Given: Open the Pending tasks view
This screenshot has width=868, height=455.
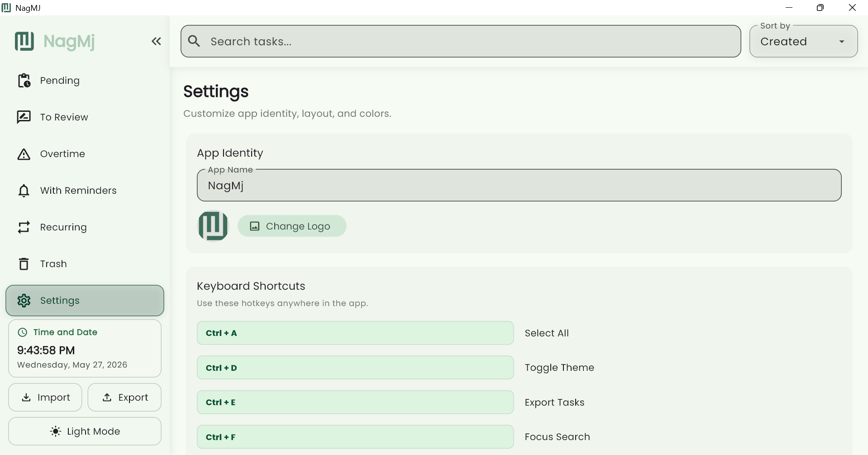Looking at the screenshot, I should (85, 81).
